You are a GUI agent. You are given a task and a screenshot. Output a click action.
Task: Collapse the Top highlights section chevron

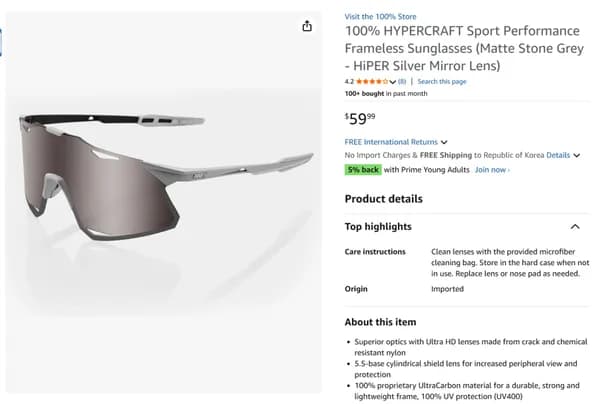coord(575,227)
